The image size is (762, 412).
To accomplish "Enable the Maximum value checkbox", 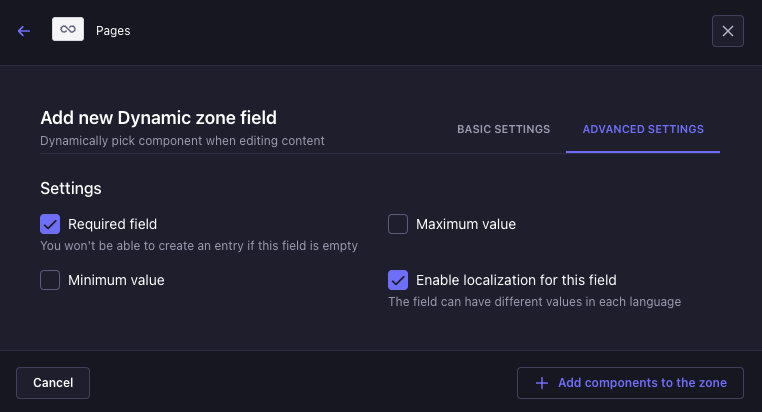I will click(398, 224).
